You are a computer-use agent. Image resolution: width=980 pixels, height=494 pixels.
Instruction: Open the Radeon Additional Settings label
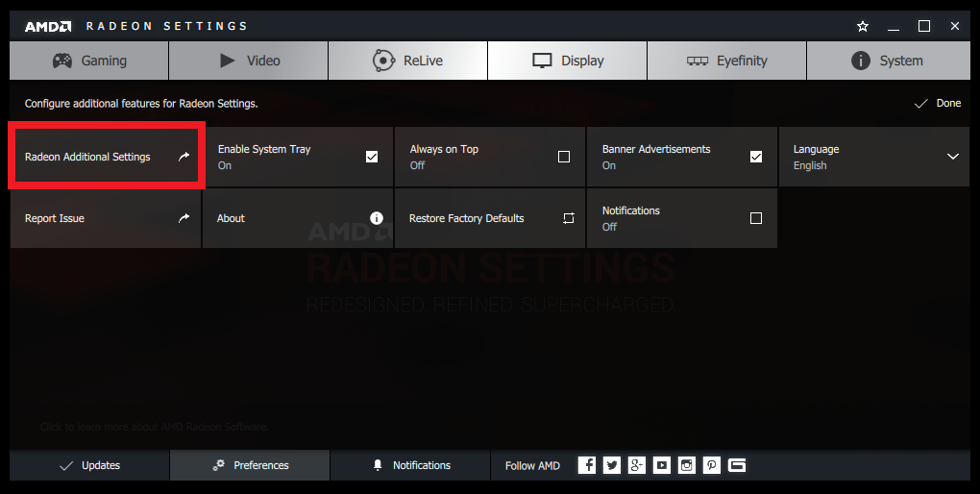click(87, 157)
